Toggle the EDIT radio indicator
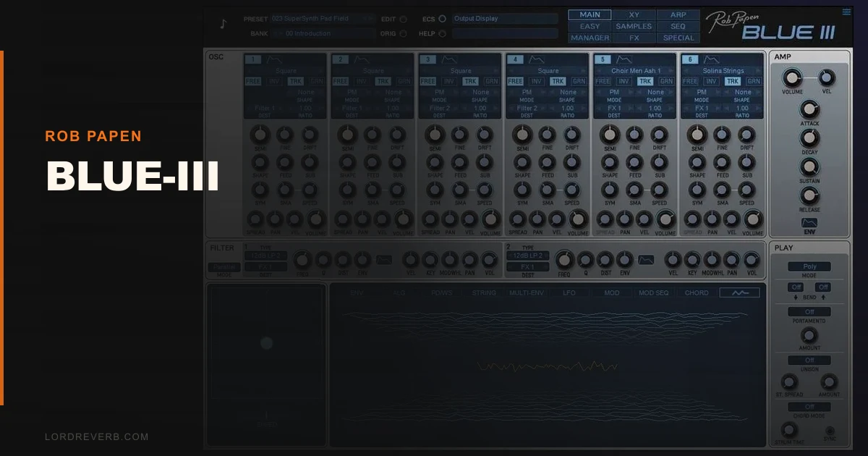This screenshot has width=868, height=456. click(403, 20)
